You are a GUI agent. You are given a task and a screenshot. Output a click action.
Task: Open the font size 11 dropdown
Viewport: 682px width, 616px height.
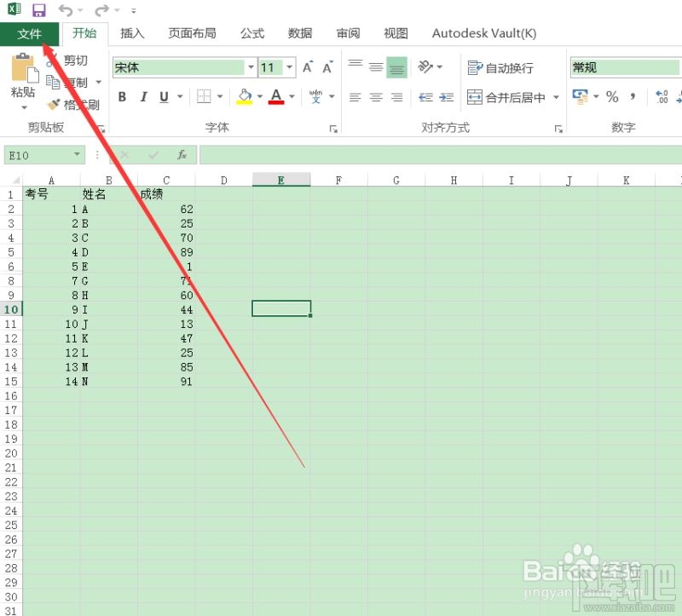(x=287, y=66)
